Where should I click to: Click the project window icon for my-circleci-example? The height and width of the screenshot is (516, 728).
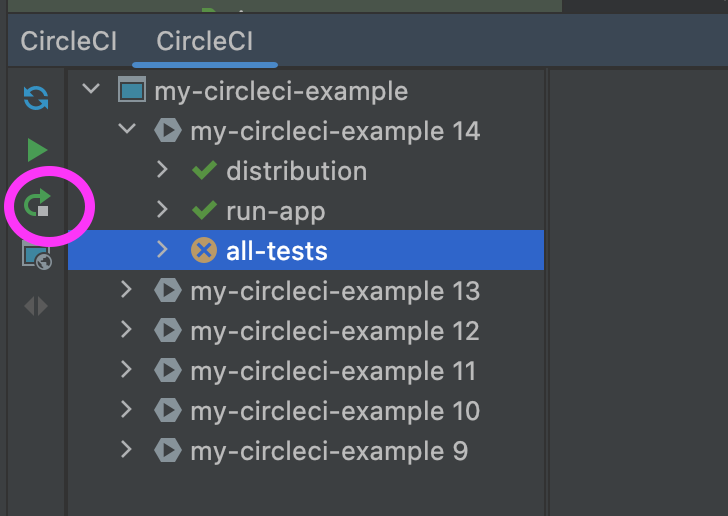coord(132,89)
